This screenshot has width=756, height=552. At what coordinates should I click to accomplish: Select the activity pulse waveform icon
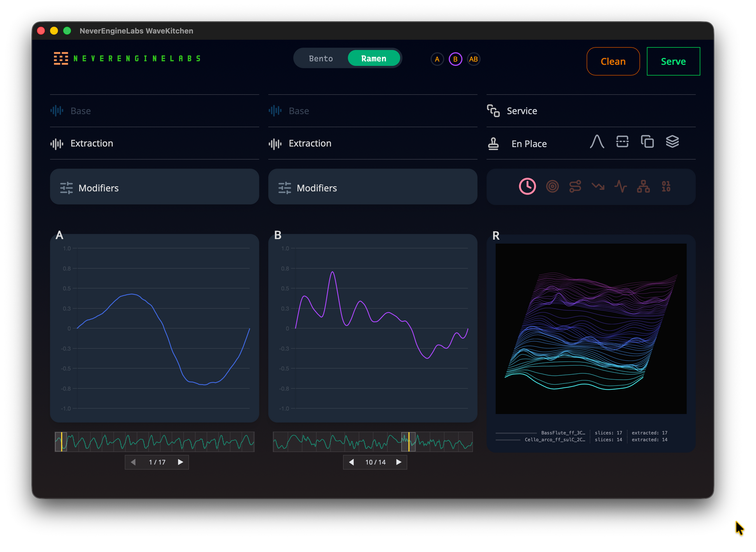620,187
